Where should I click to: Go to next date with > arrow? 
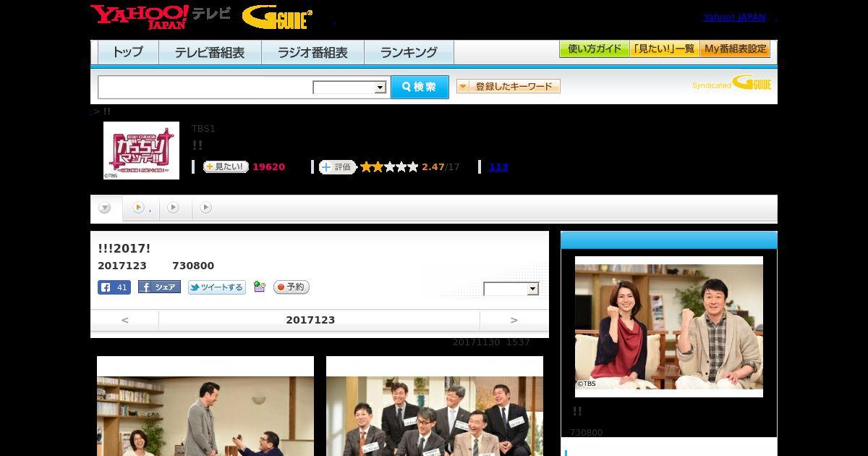[x=514, y=320]
